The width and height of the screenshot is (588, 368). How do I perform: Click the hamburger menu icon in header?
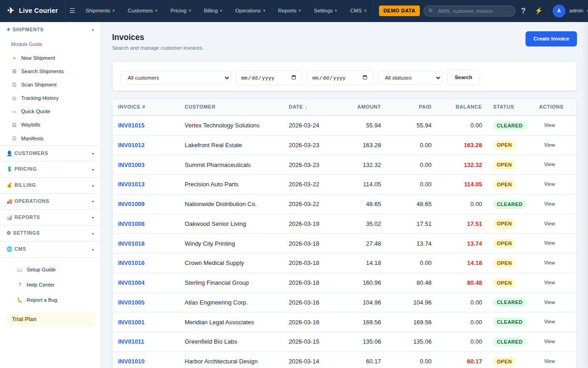coord(72,11)
